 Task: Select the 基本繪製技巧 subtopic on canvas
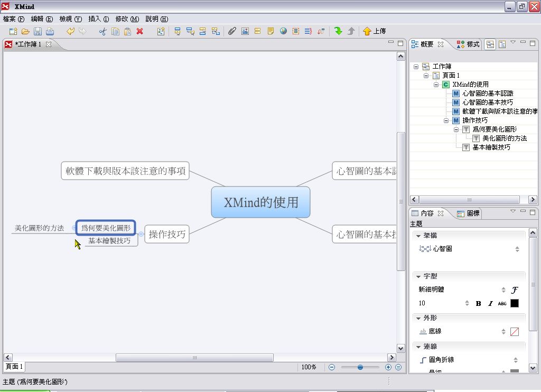click(x=109, y=241)
